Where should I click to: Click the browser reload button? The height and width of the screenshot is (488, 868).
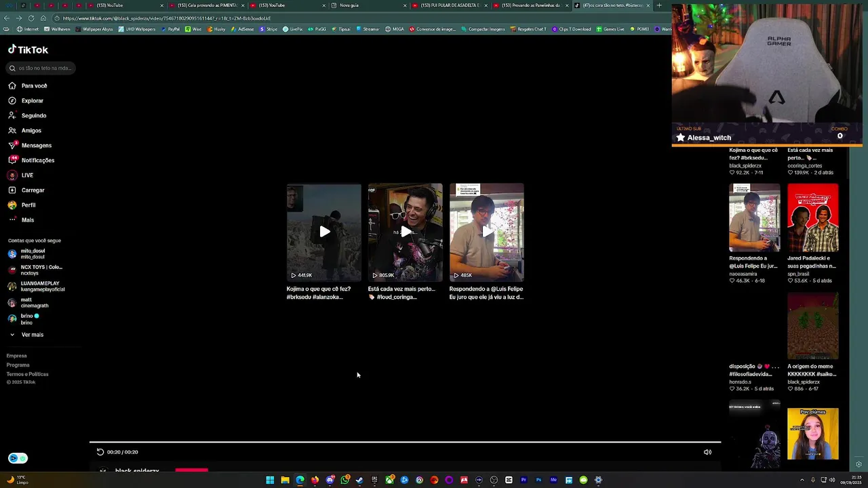coord(31,18)
